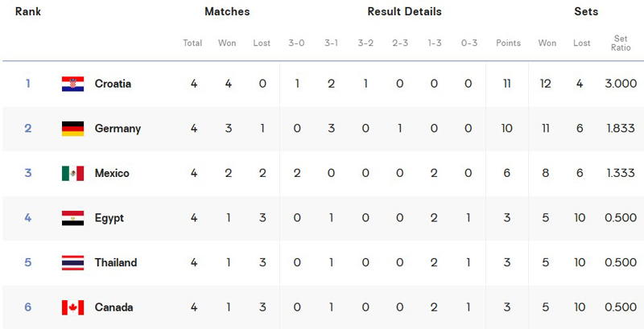Click the Set Ratio column header
644x329 pixels.
(x=621, y=43)
